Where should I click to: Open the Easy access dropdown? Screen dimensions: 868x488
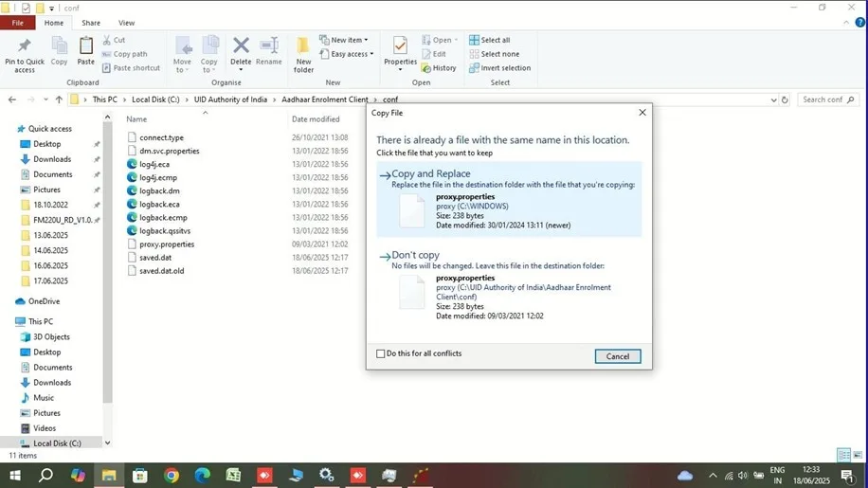pos(347,54)
